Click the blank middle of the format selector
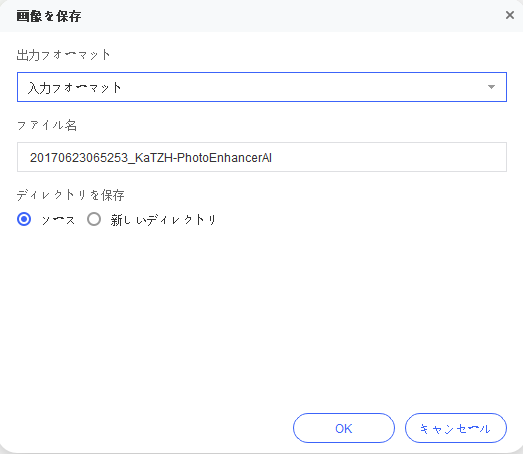 point(300,87)
